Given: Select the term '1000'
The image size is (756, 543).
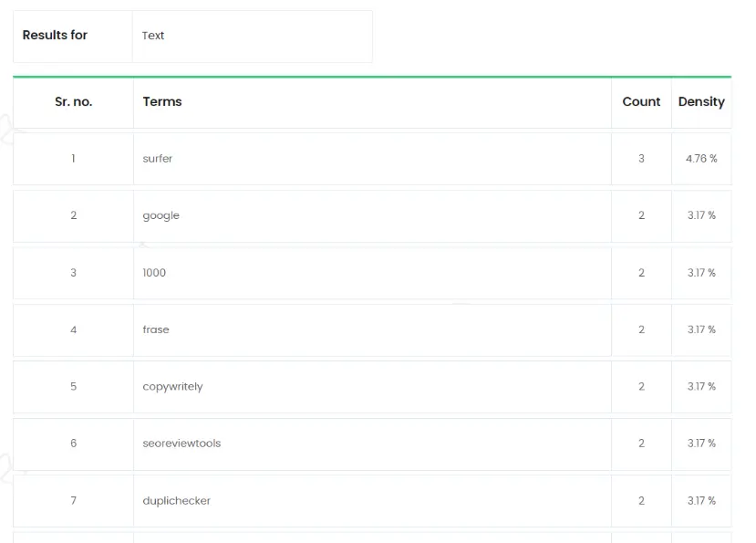Looking at the screenshot, I should pyautogui.click(x=154, y=273).
